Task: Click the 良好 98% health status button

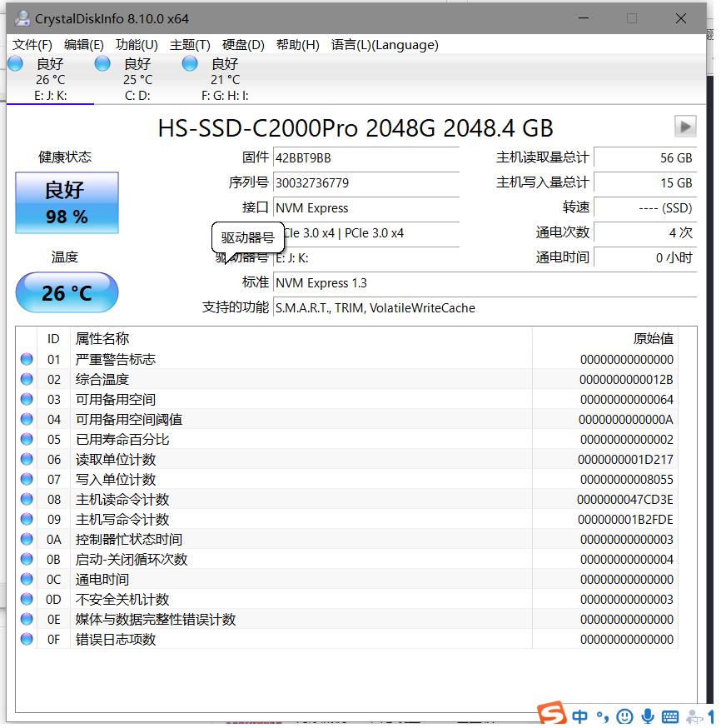Action: tap(67, 203)
